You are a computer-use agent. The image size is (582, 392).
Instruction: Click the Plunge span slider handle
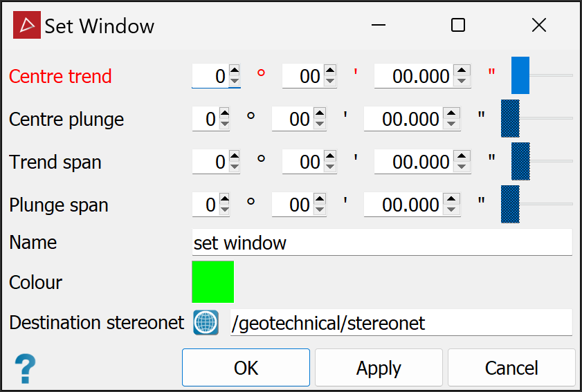click(x=510, y=204)
